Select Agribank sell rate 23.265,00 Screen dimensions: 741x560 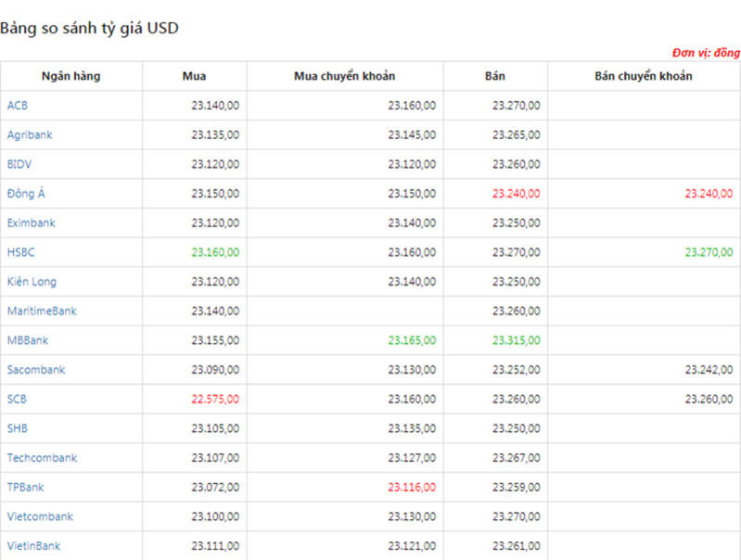(516, 134)
